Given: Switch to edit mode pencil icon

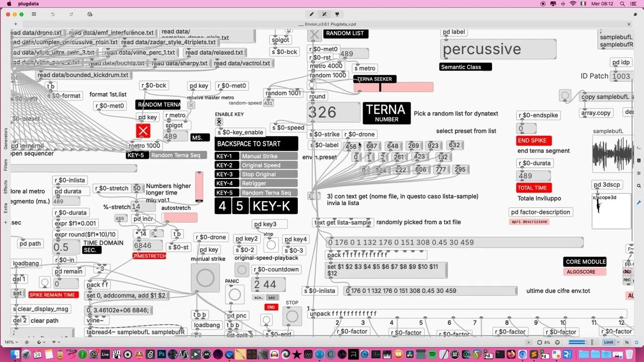Looking at the screenshot, I should (x=311, y=14).
